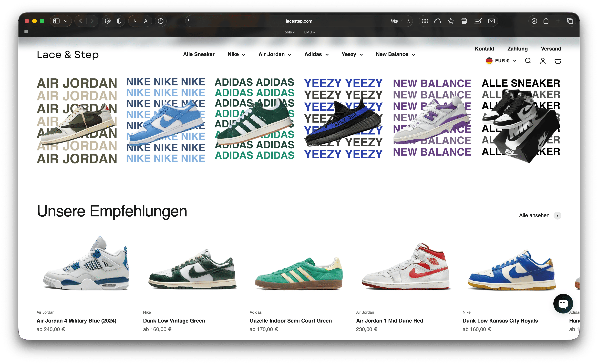Screen dimensions: 598x364
Task: Click the Versand link
Action: click(x=551, y=49)
